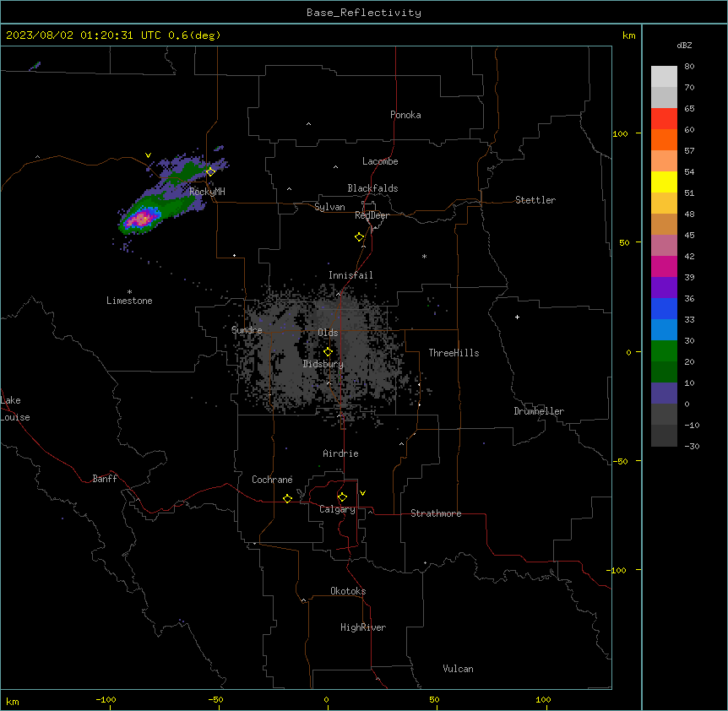Click the RedDeer city label
Viewport: 728px width, 711px height.
coord(372,215)
